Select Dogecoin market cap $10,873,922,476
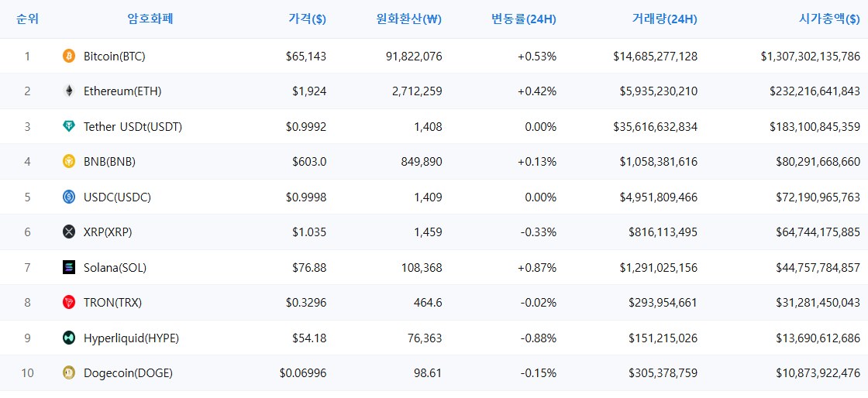This screenshot has width=868, height=398. pos(818,373)
